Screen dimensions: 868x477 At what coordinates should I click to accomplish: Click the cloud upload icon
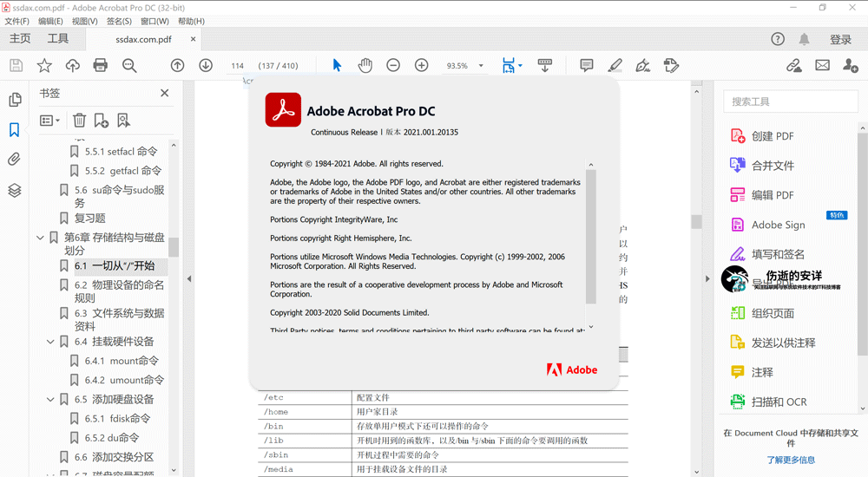coord(73,65)
